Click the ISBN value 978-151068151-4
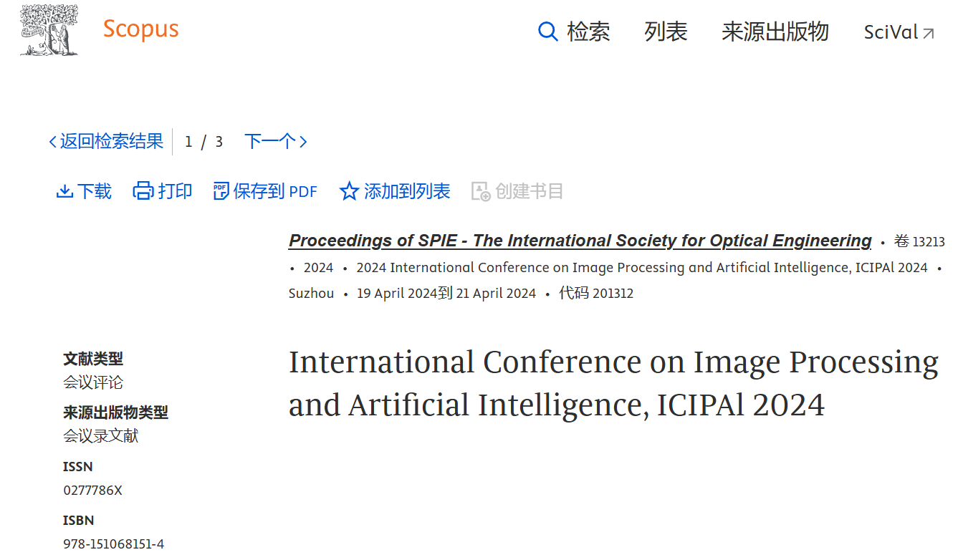The height and width of the screenshot is (560, 958). [x=113, y=544]
